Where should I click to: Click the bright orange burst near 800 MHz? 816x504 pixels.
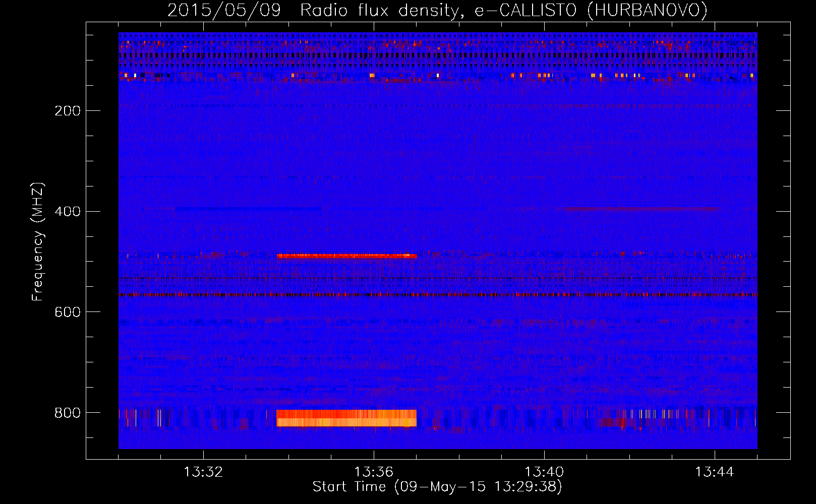pos(346,418)
